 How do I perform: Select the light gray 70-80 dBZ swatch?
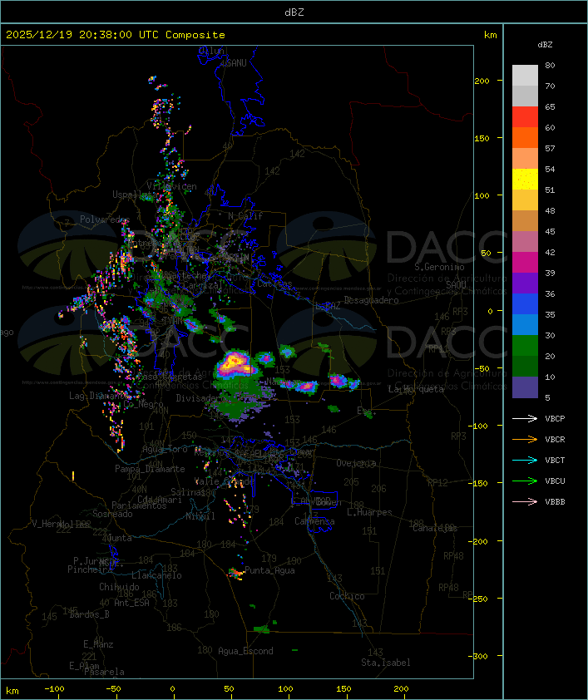pos(525,76)
